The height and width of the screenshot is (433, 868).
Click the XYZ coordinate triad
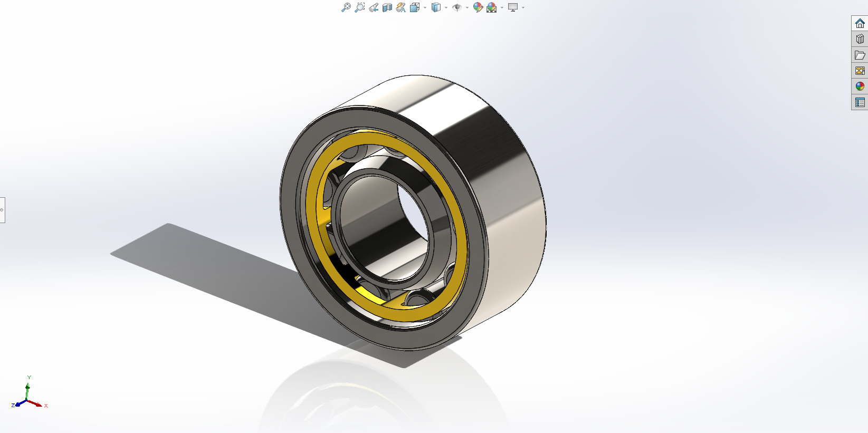pos(29,393)
